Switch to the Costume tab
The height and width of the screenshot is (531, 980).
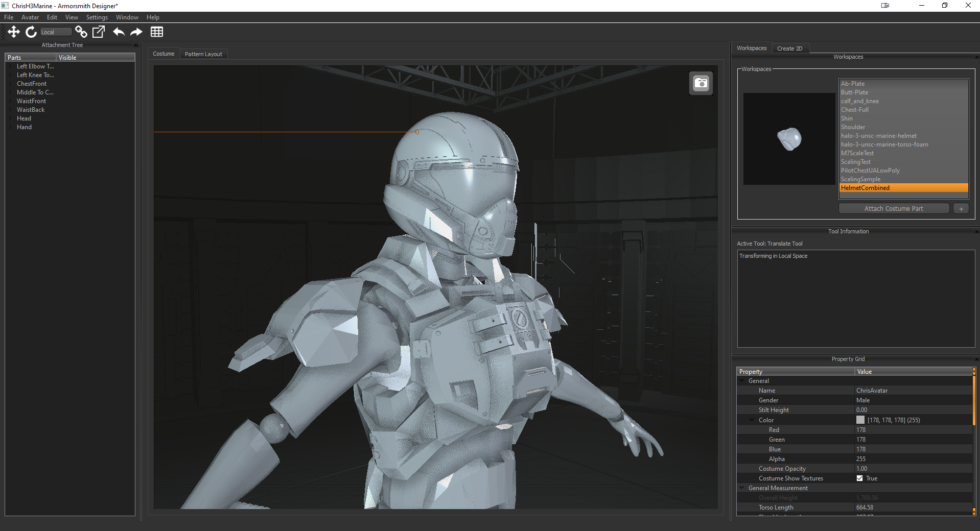tap(164, 54)
